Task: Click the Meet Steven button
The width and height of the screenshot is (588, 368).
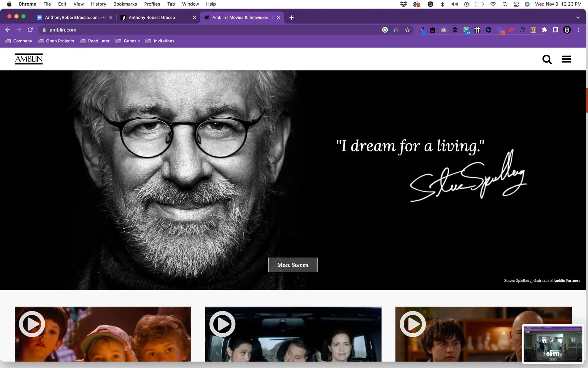Action: coord(293,265)
